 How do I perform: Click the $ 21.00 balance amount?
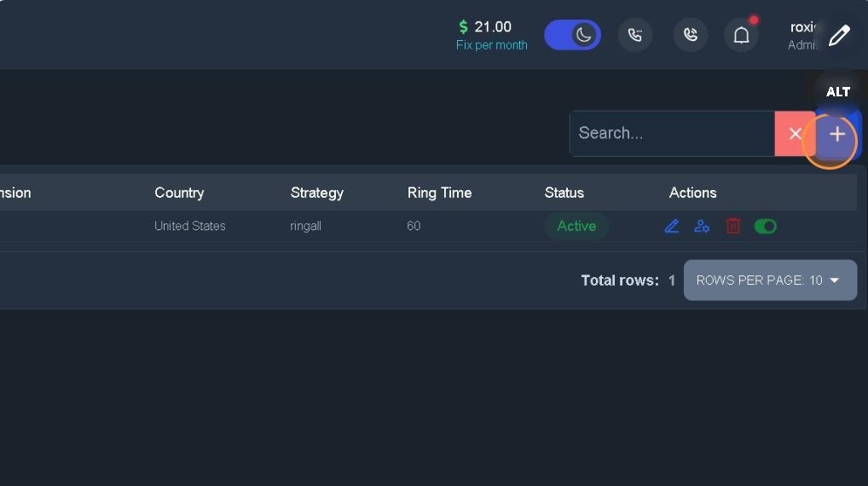[x=485, y=27]
